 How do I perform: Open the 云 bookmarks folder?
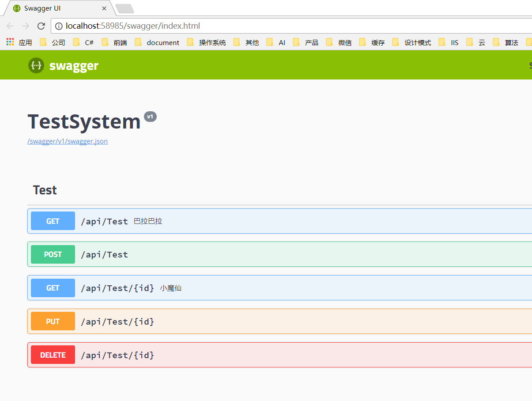point(476,42)
